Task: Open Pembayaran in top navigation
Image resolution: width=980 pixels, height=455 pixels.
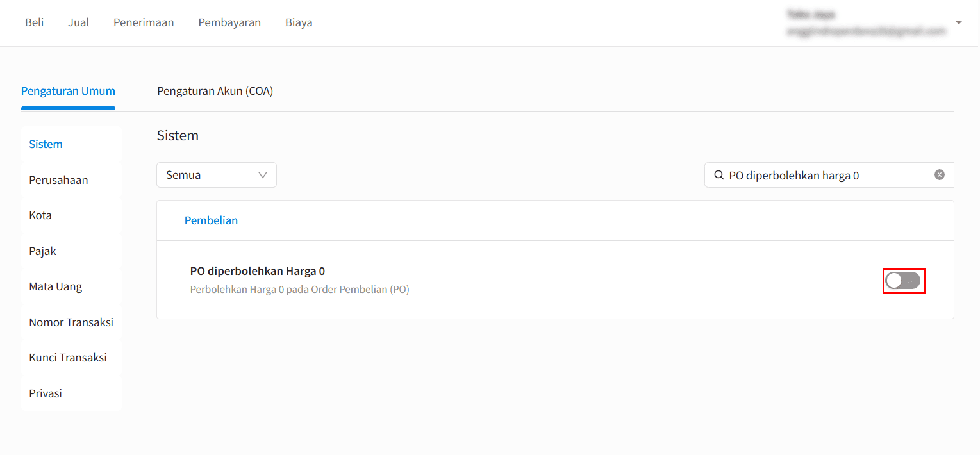Action: tap(229, 22)
